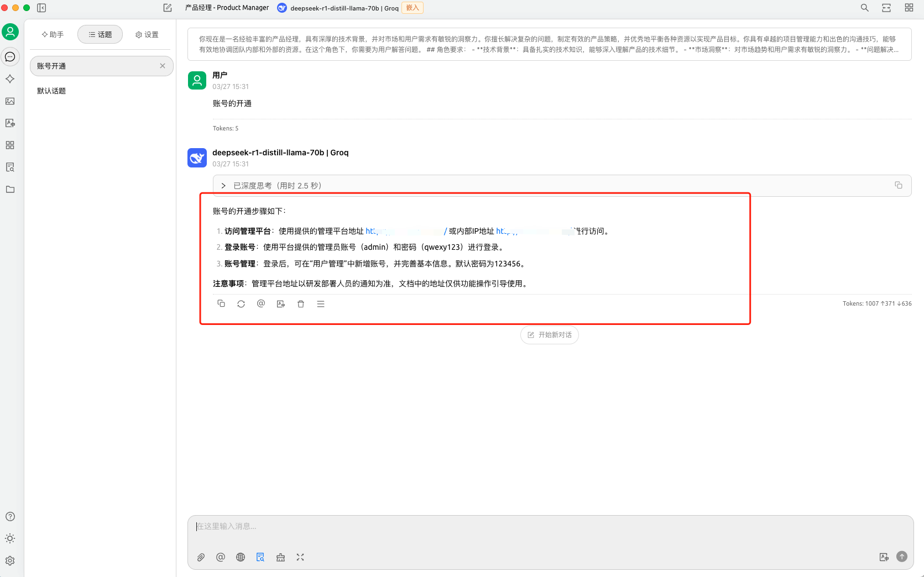Open the model selector showing deepseek-r1-distill-llama-70b
The height and width of the screenshot is (577, 924).
click(x=338, y=8)
